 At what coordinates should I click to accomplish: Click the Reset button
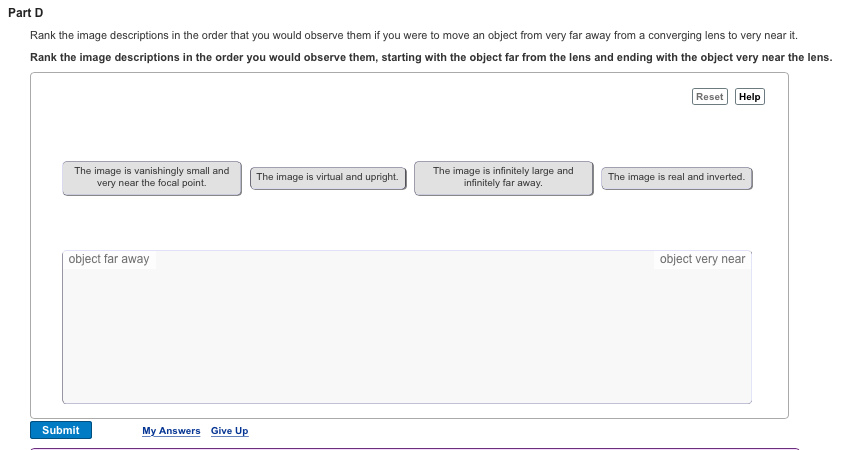click(709, 97)
